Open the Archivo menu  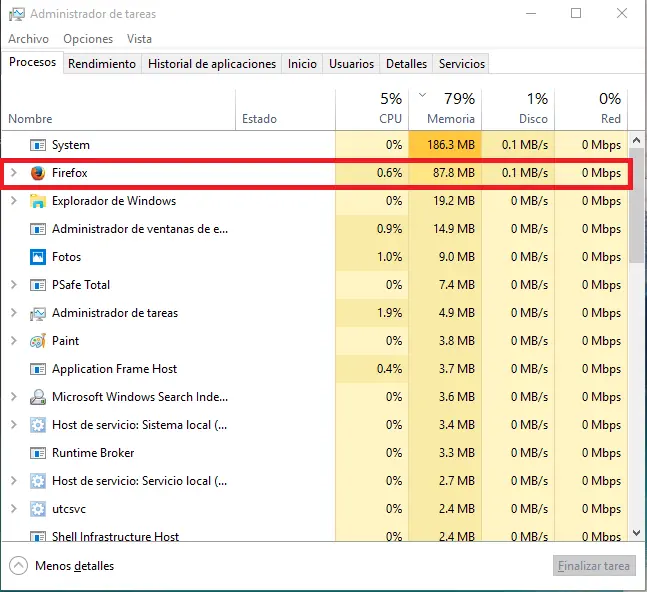click(x=28, y=39)
